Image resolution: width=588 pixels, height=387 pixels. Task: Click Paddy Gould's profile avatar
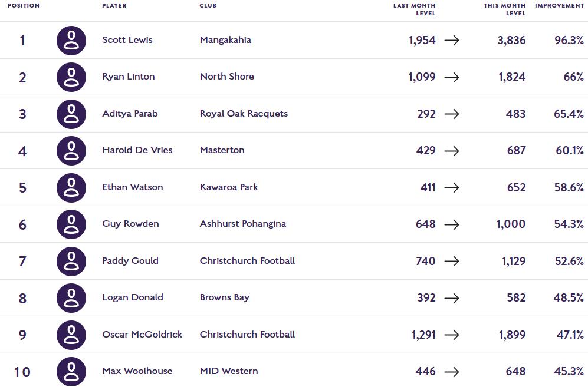(x=71, y=262)
